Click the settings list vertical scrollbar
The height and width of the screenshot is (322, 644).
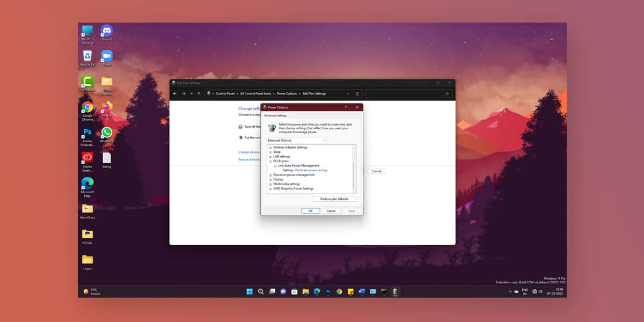tap(354, 169)
